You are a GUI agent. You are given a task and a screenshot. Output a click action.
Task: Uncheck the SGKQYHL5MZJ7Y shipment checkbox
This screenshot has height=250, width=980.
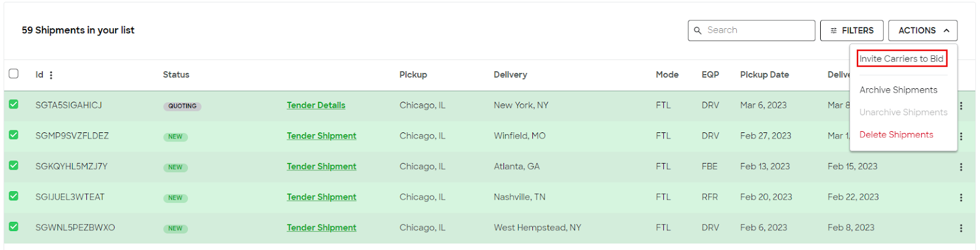[13, 166]
